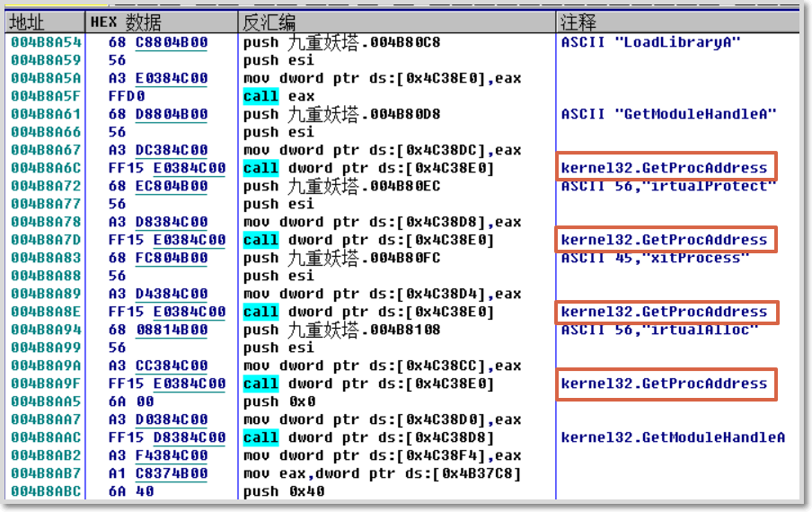Select address 004B8A61

(x=46, y=114)
